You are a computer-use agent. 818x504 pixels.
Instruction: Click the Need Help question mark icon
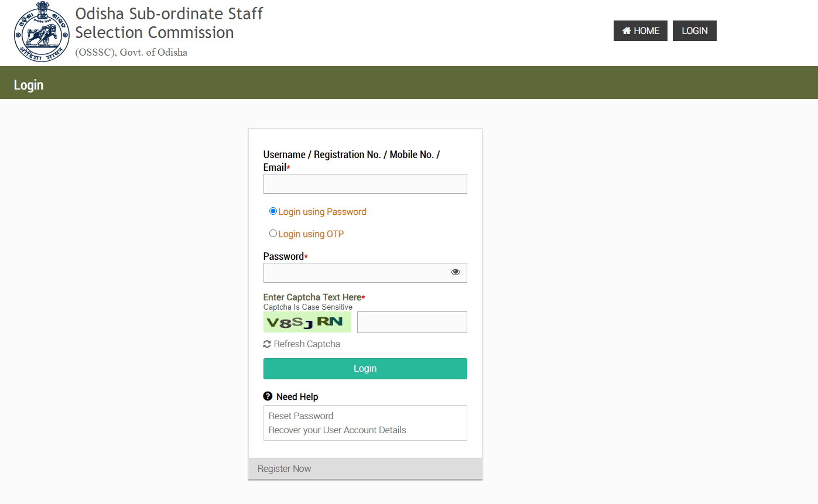point(268,396)
